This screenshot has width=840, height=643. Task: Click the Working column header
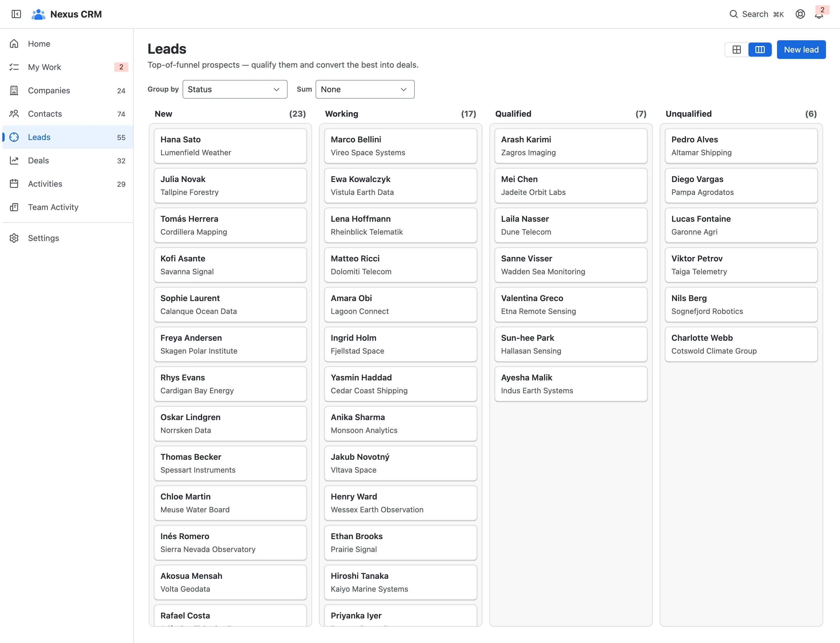coord(341,114)
